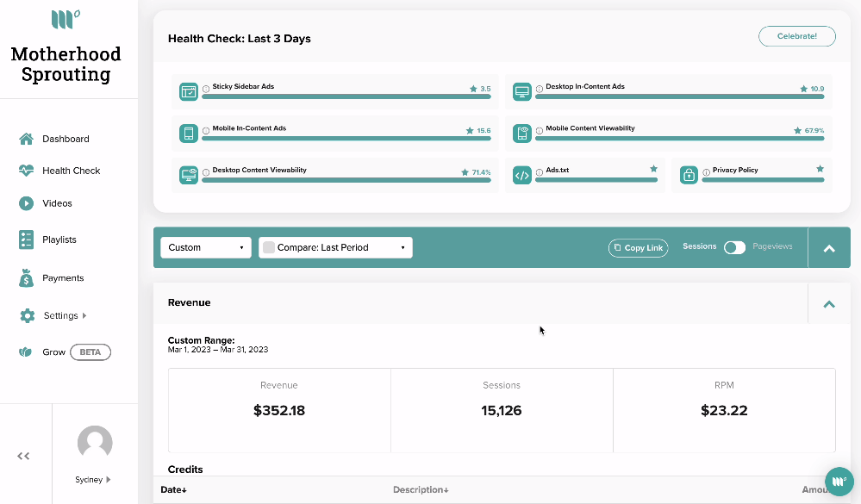Viewport: 861px width, 504px height.
Task: Click the Pageviews label
Action: tap(772, 246)
